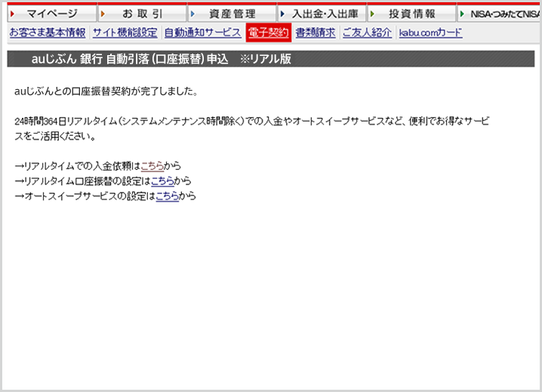542x392 pixels.
Task: Follow the こちら link for オートスイープサービスの設定
Action: 168,196
